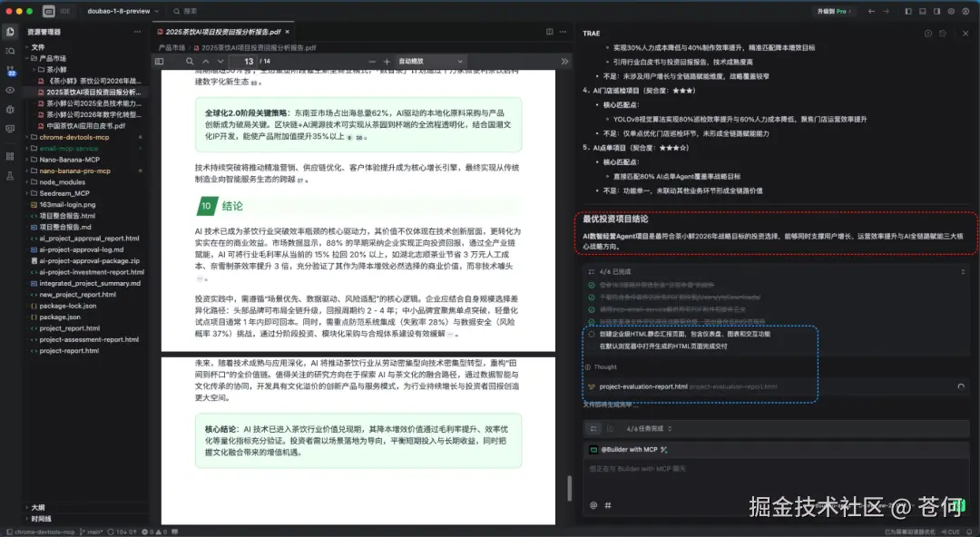Toggle the primary sidebar layout icon
980x537 pixels.
tap(908, 11)
